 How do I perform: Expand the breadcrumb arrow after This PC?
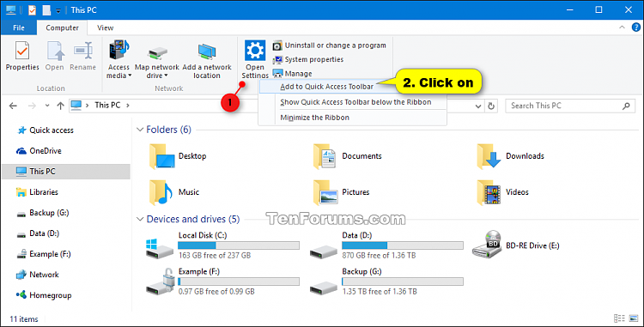tap(128, 106)
